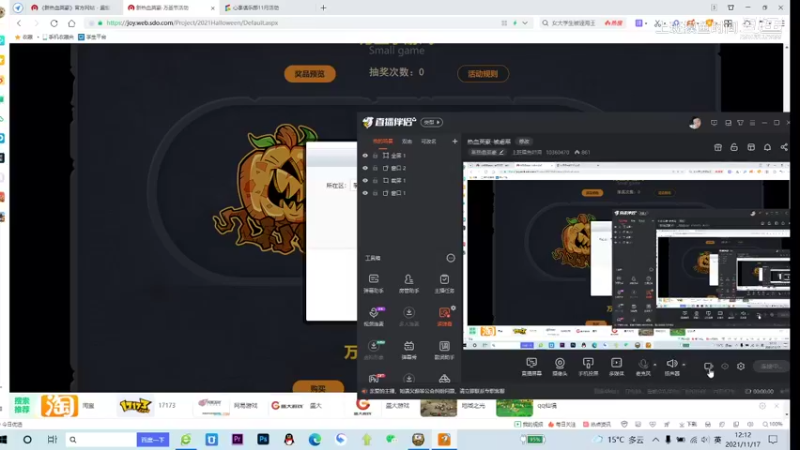Show more toolbox options via circle icon

(x=451, y=258)
